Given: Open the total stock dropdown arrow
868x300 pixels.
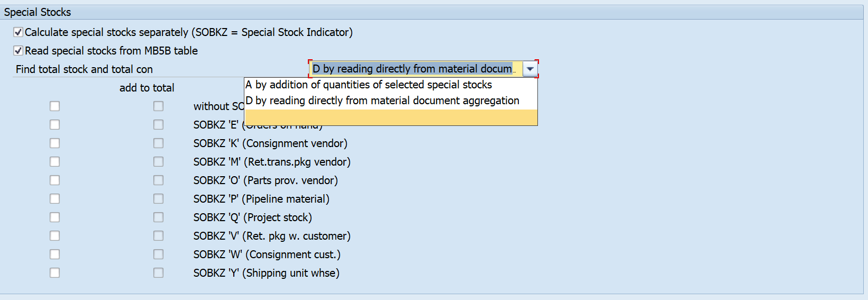Looking at the screenshot, I should click(x=530, y=69).
